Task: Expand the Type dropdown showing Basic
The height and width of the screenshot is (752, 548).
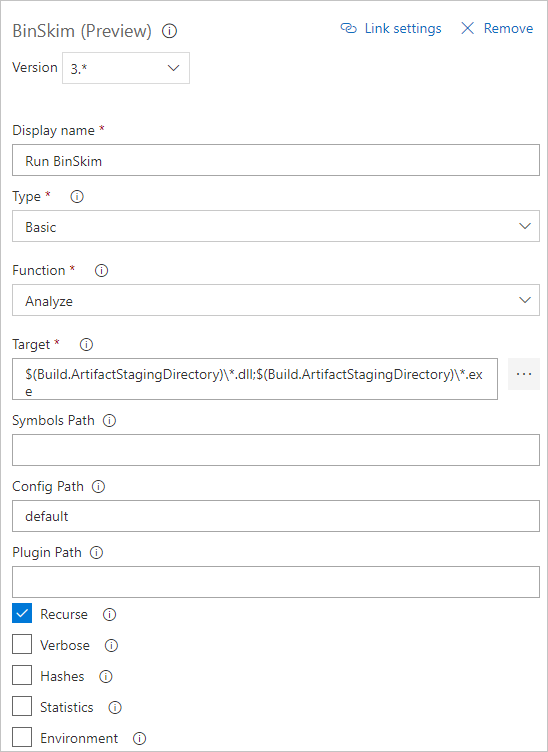Action: tap(276, 226)
